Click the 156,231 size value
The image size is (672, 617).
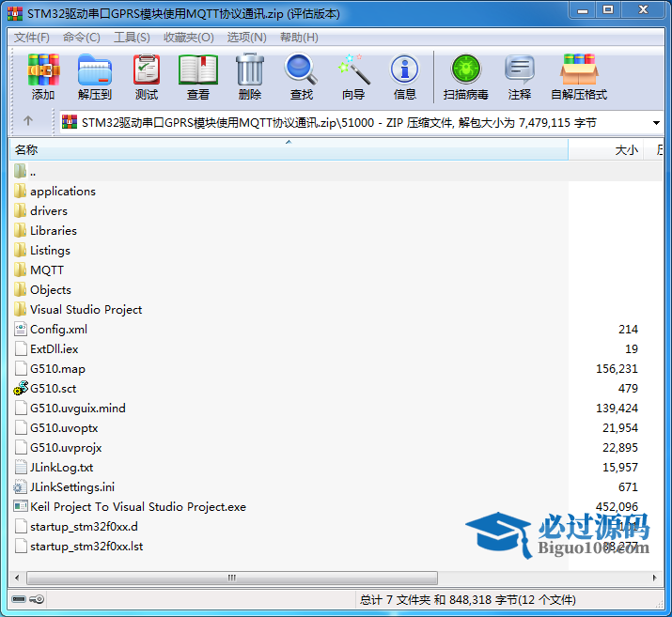click(617, 369)
